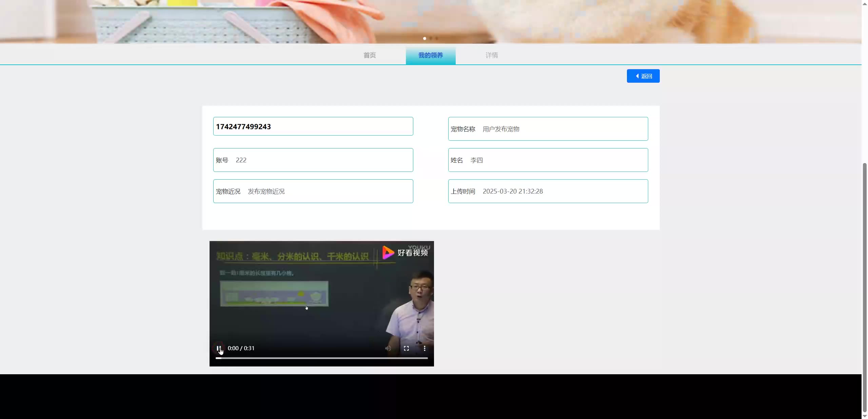Click the 上传时间 field

click(548, 191)
